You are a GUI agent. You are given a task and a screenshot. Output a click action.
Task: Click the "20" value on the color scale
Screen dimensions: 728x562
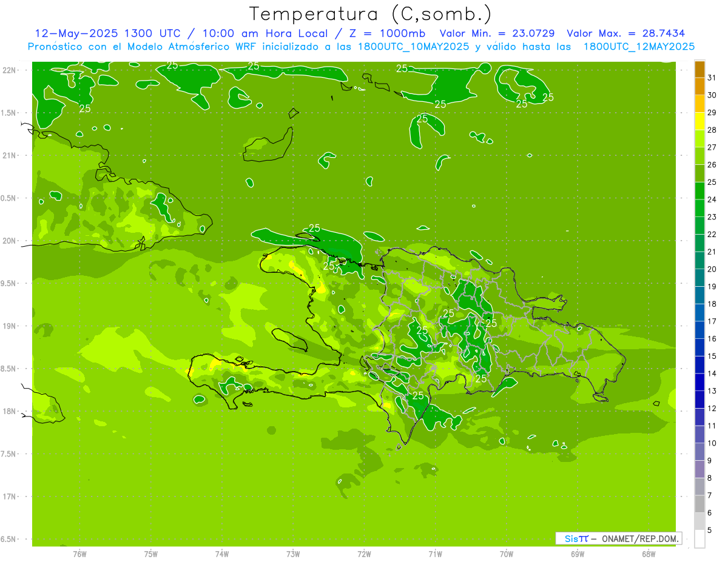[712, 269]
